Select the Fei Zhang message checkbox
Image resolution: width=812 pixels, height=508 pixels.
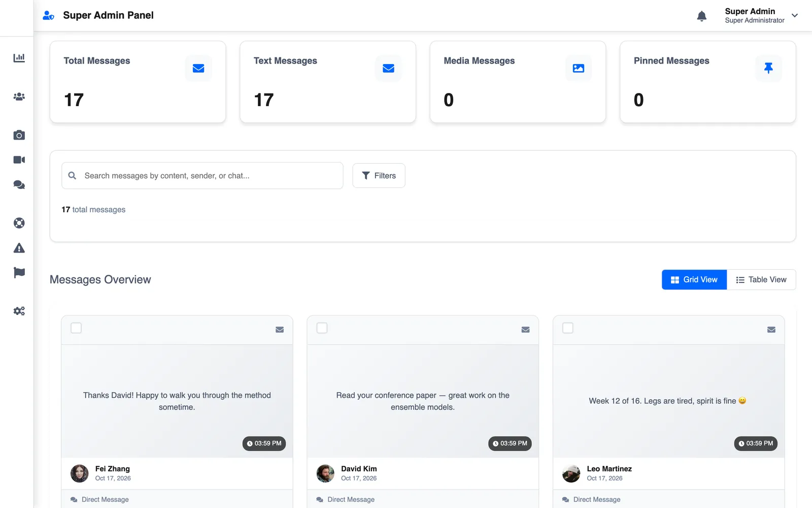[76, 328]
